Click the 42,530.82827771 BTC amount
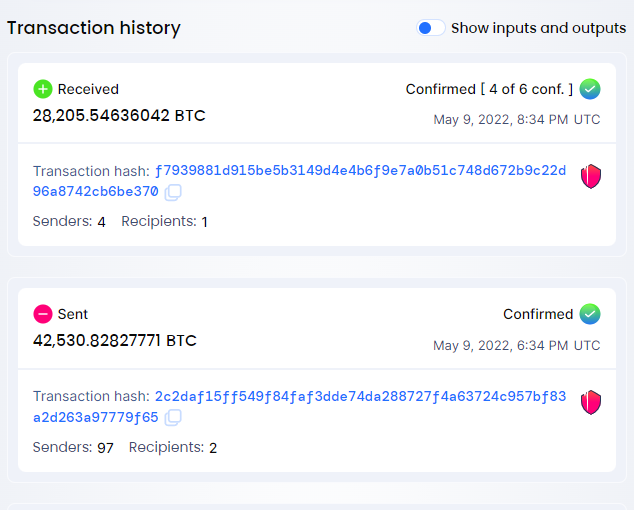 115,341
